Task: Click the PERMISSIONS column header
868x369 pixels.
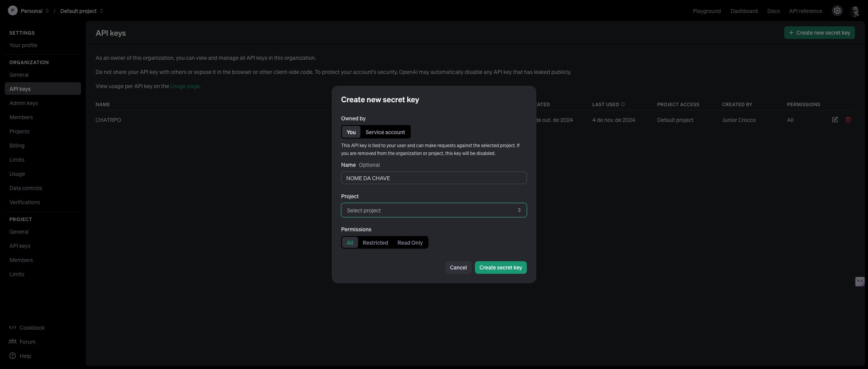Action: point(803,104)
